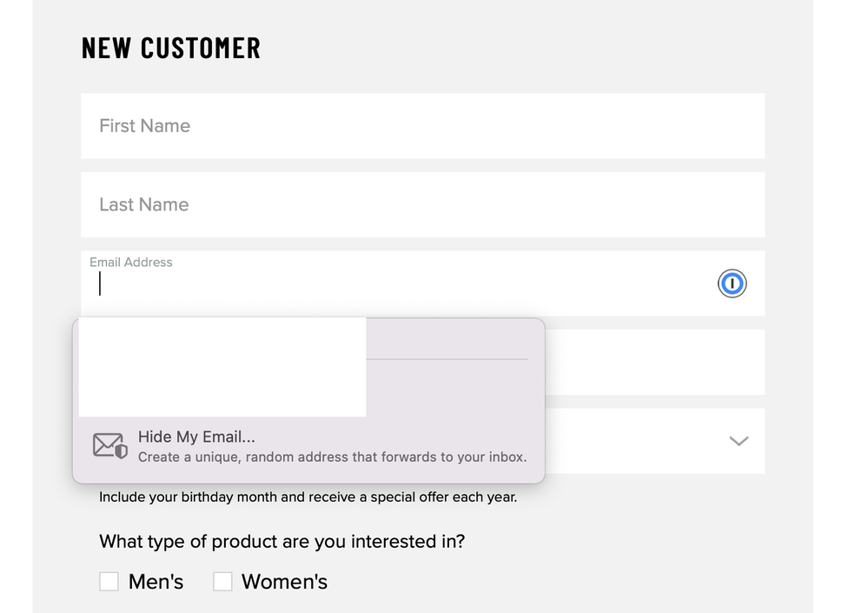Viewport: 868px width, 613px height.
Task: Check the Men's checkbox
Action: [x=109, y=582]
